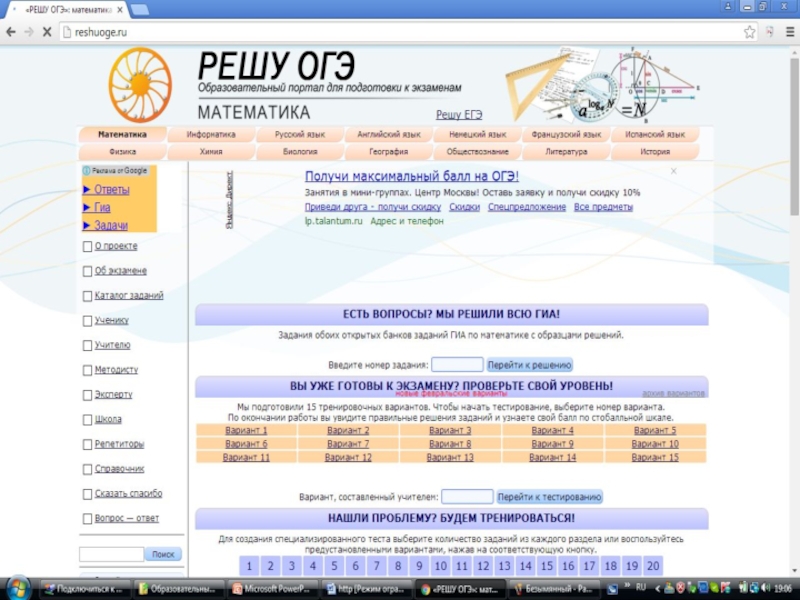Click the Введите номер задания input field
This screenshot has width=800, height=600.
457,365
